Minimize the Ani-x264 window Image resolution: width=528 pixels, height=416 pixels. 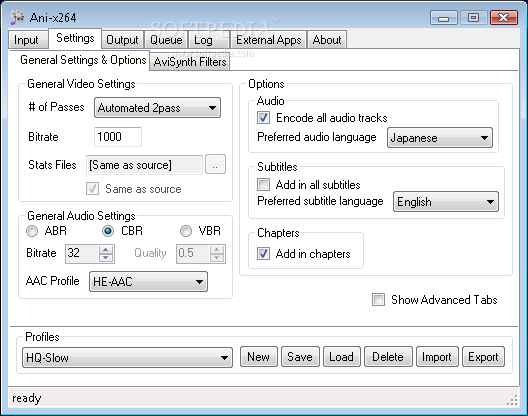[x=443, y=18]
